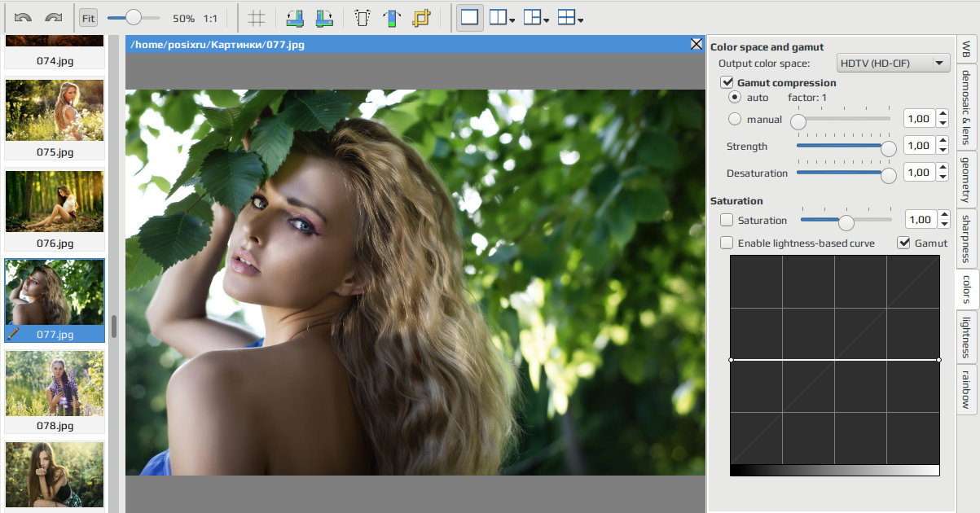Uncheck the Gamut checkbox above curve
The height and width of the screenshot is (513, 980).
(x=903, y=243)
